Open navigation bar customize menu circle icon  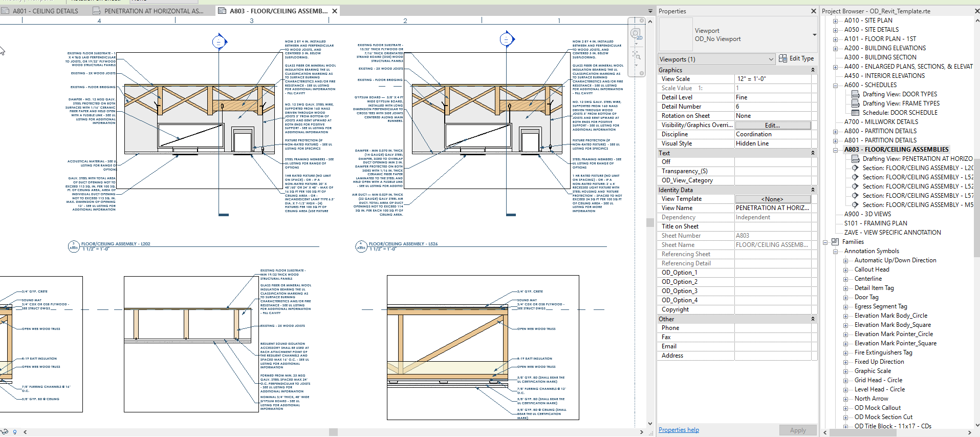click(642, 73)
